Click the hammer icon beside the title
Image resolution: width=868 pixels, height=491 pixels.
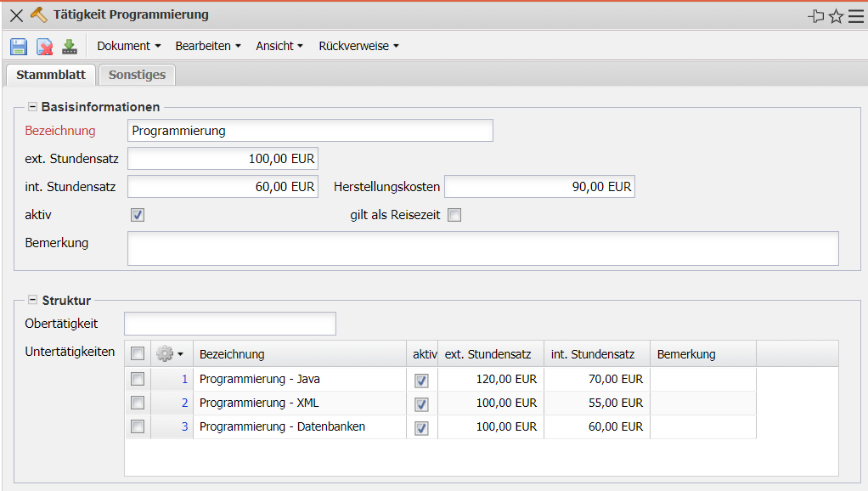pos(39,15)
